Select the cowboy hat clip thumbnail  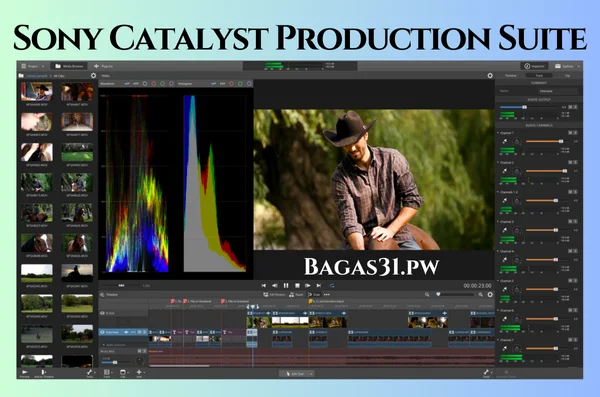point(37,91)
